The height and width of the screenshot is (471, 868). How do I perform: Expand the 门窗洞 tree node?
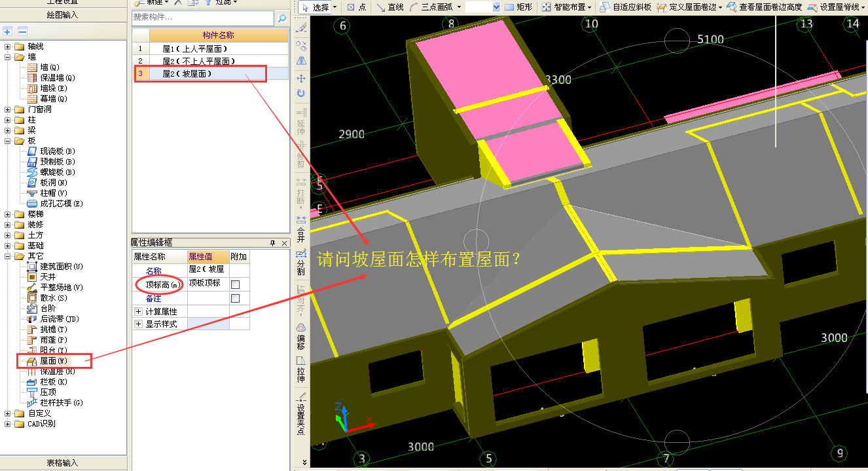[7, 109]
